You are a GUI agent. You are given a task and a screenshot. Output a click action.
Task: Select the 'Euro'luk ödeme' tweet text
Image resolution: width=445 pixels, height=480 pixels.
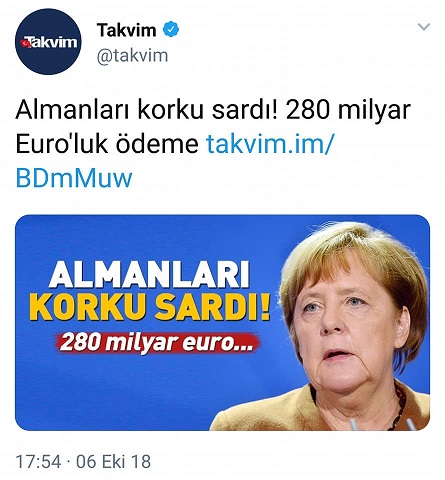107,144
